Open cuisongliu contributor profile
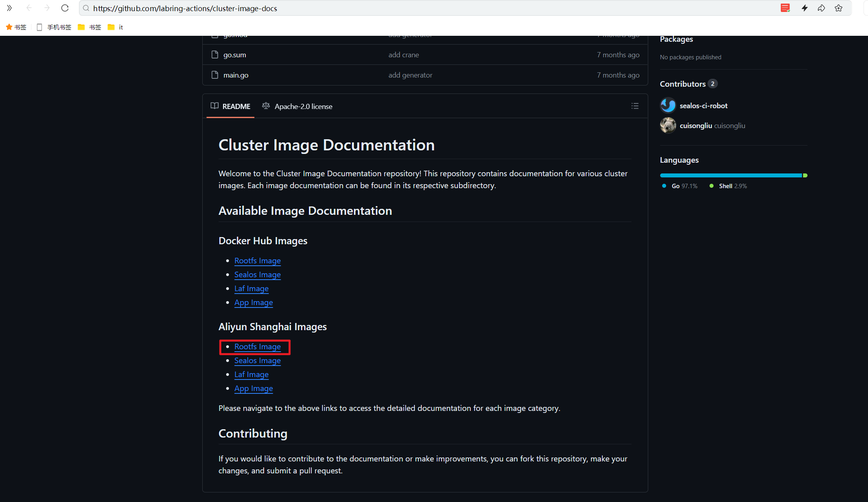 [x=712, y=126]
